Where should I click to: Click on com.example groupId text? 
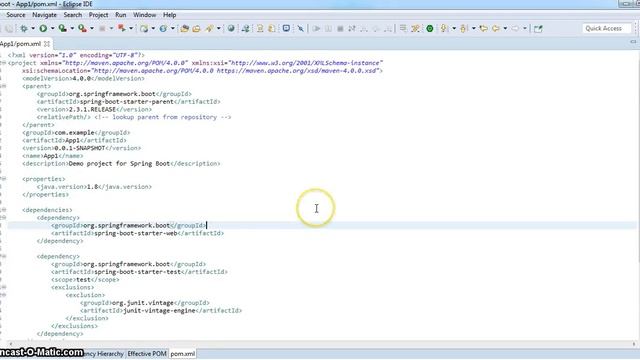[x=74, y=133]
